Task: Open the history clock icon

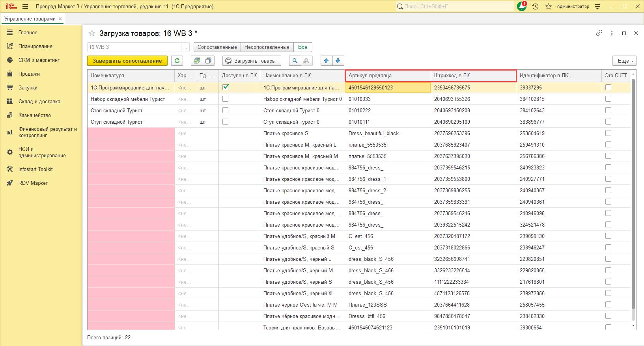Action: click(x=535, y=6)
